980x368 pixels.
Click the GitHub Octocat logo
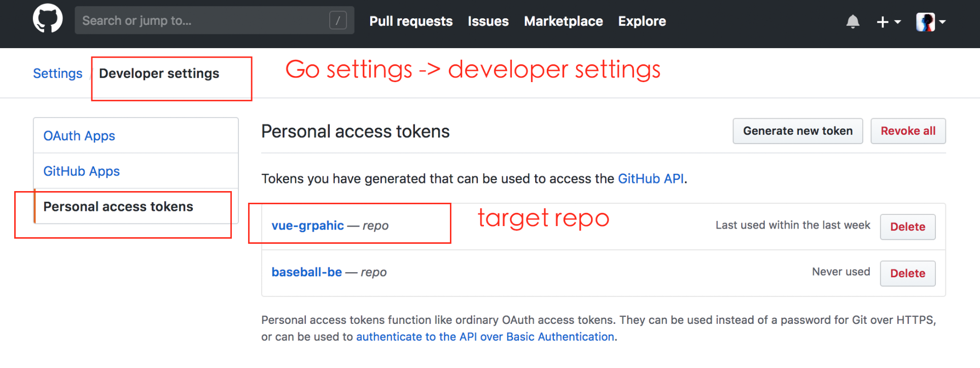tap(48, 20)
